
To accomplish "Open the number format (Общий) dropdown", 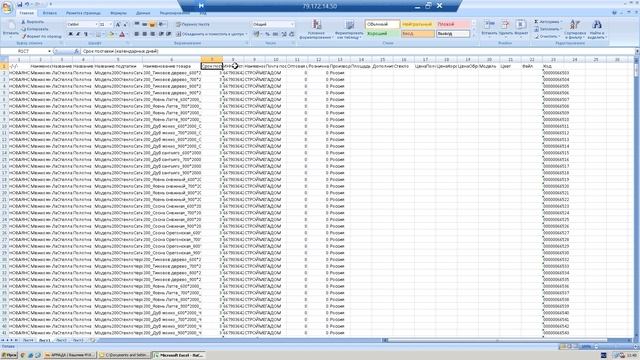I will (x=292, y=24).
